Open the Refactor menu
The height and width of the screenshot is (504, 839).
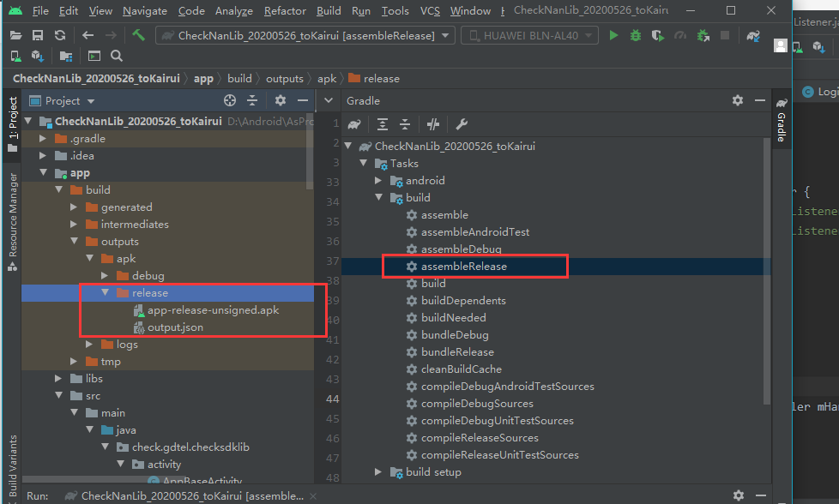tap(285, 11)
